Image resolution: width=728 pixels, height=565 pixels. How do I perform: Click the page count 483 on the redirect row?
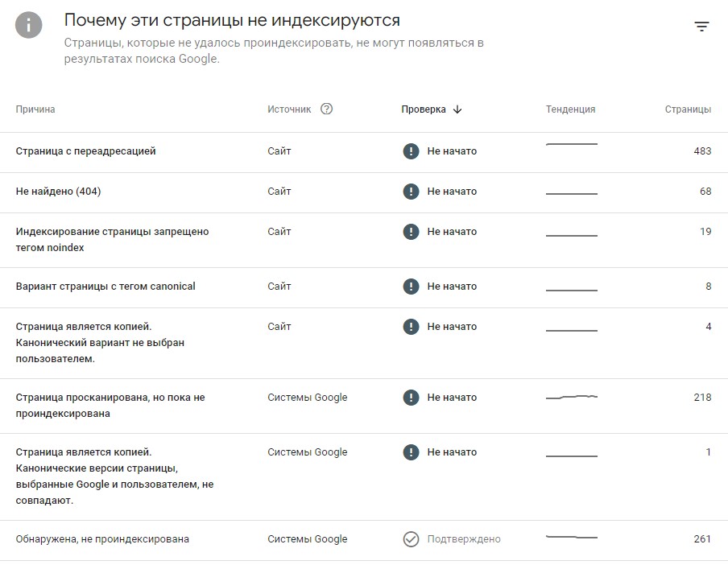click(701, 151)
